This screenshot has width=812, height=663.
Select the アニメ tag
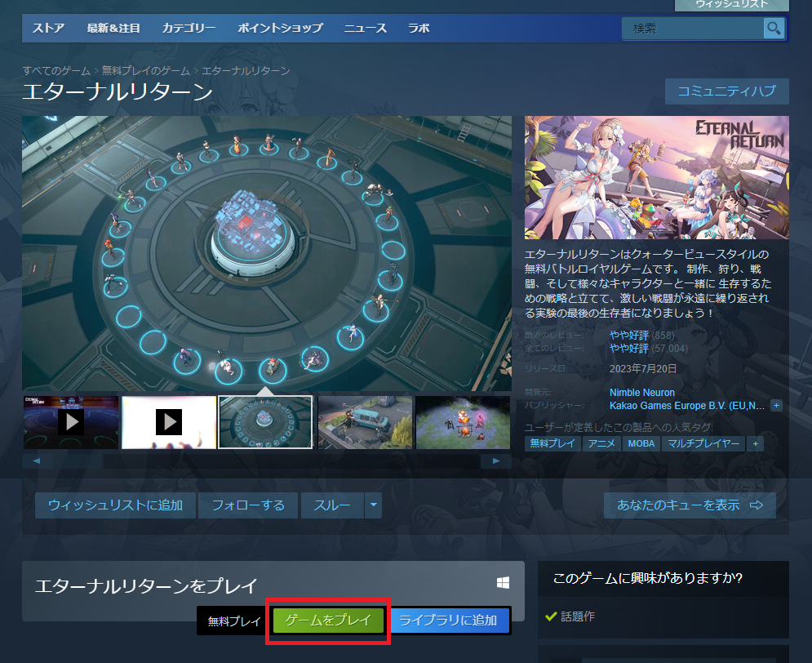(x=601, y=444)
